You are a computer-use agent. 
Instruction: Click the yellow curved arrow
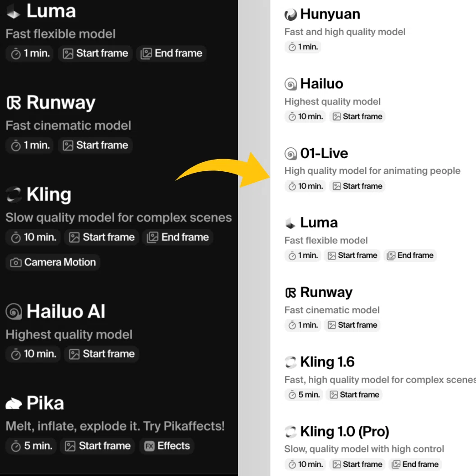click(x=223, y=171)
